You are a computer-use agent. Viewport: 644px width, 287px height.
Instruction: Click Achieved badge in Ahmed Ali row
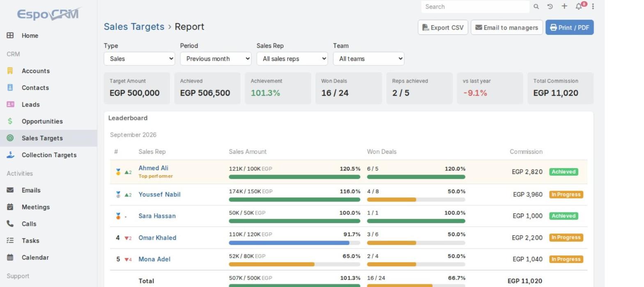click(x=563, y=172)
